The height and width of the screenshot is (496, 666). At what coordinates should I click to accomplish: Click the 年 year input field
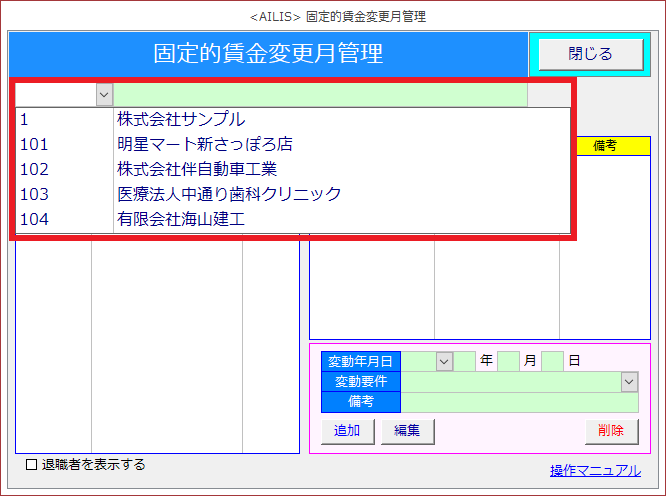pyautogui.click(x=465, y=361)
